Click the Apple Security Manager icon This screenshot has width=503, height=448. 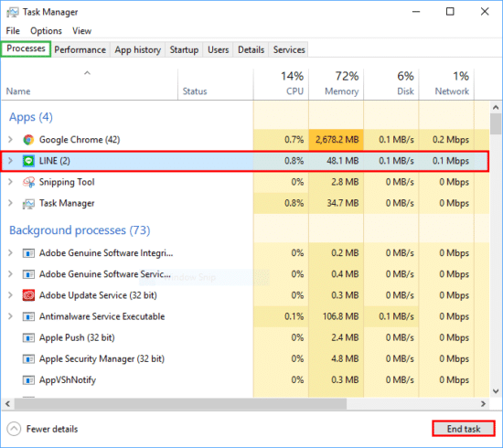(x=28, y=358)
